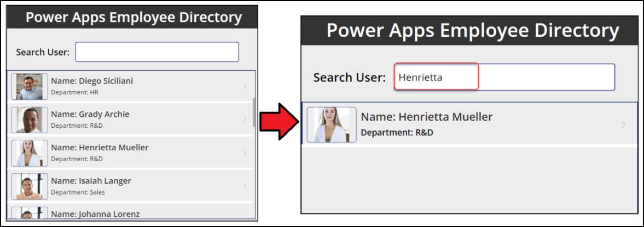
Task: Select 'Name: Grady Archie' text
Action: pos(90,114)
